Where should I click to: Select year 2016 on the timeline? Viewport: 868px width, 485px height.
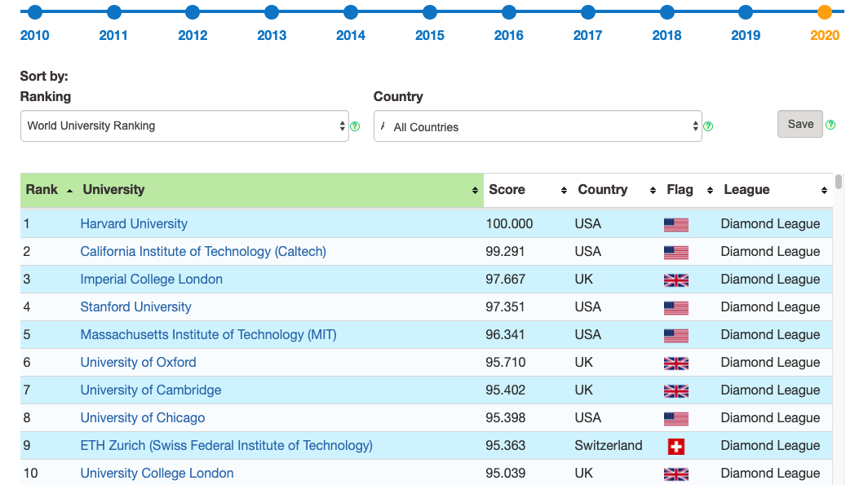[x=509, y=12]
